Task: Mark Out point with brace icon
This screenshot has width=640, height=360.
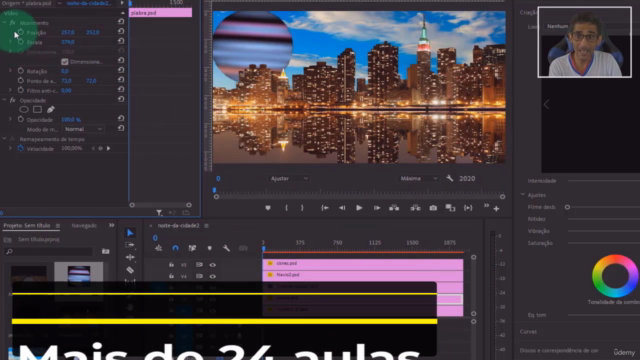Action: point(302,208)
